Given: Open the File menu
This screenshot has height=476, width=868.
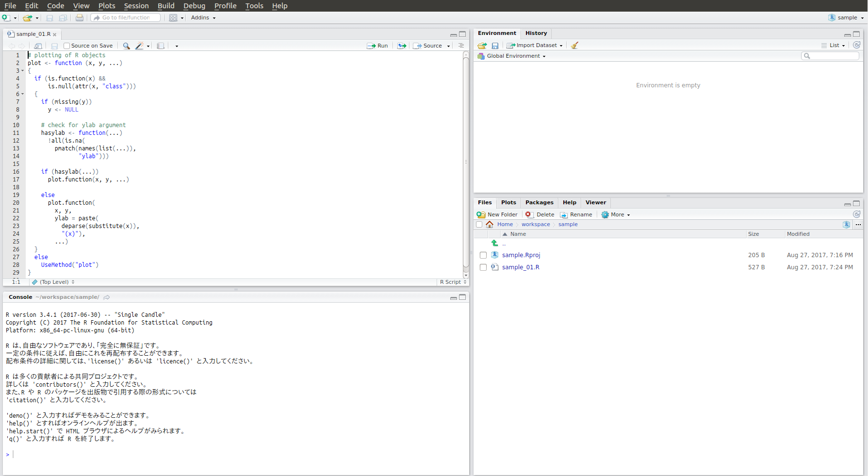Looking at the screenshot, I should pyautogui.click(x=10, y=6).
